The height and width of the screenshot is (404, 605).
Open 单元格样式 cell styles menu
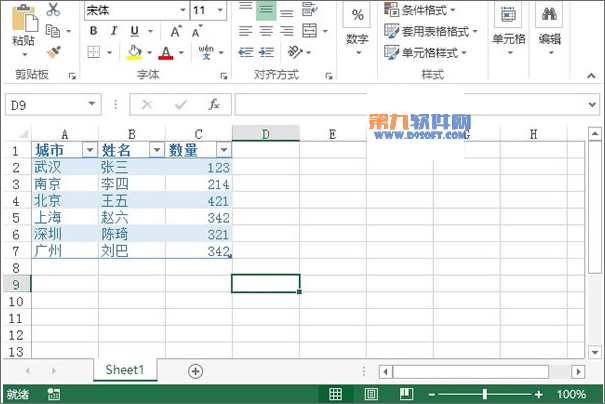click(425, 52)
